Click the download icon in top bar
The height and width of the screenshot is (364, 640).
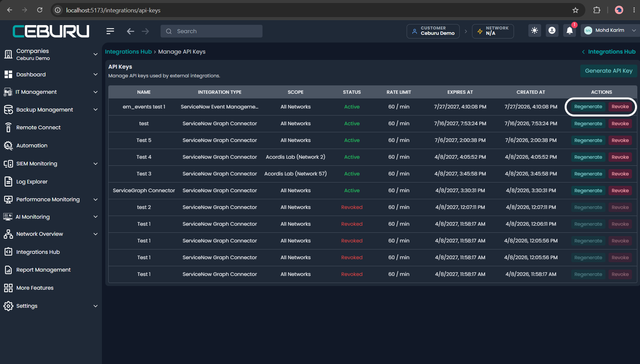[552, 31]
